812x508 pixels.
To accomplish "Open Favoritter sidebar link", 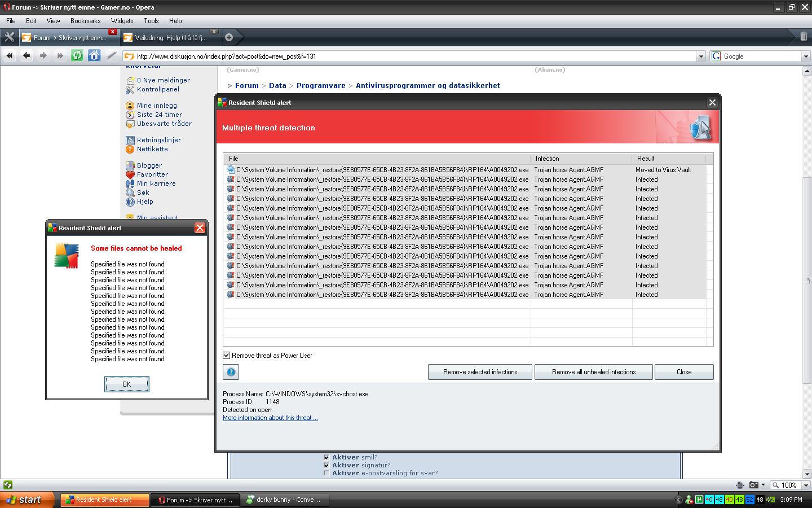I will click(x=152, y=174).
